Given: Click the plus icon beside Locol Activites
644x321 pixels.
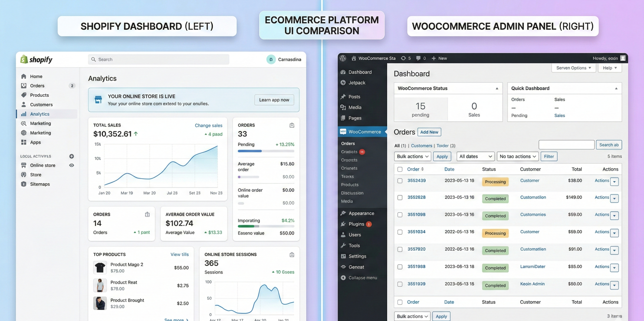Looking at the screenshot, I should click(71, 156).
